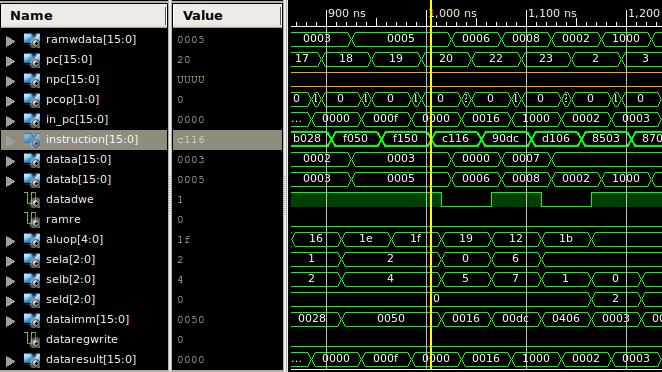662x372 pixels.
Task: Select the npc[15:0] signal name
Action: (72, 79)
